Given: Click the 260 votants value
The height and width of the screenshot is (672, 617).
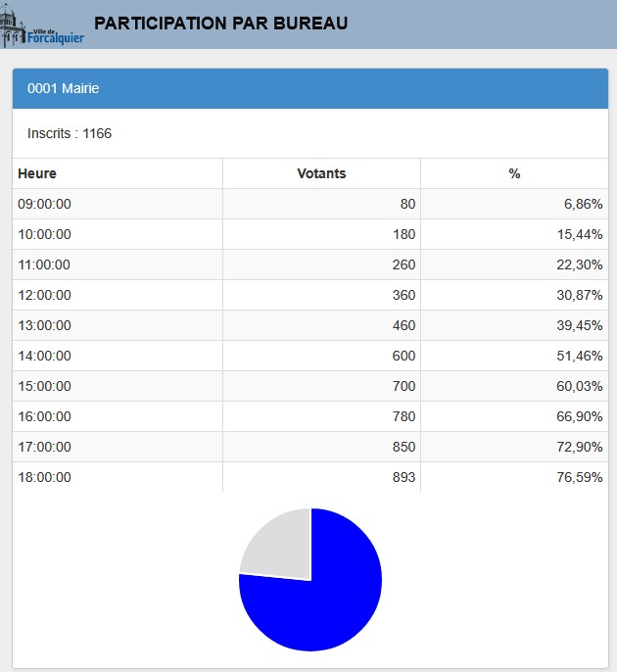Looking at the screenshot, I should pyautogui.click(x=403, y=264).
